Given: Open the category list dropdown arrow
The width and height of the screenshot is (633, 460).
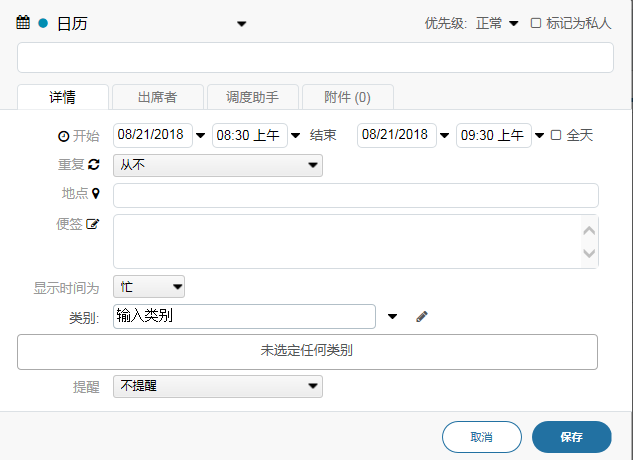Looking at the screenshot, I should click(x=392, y=317).
